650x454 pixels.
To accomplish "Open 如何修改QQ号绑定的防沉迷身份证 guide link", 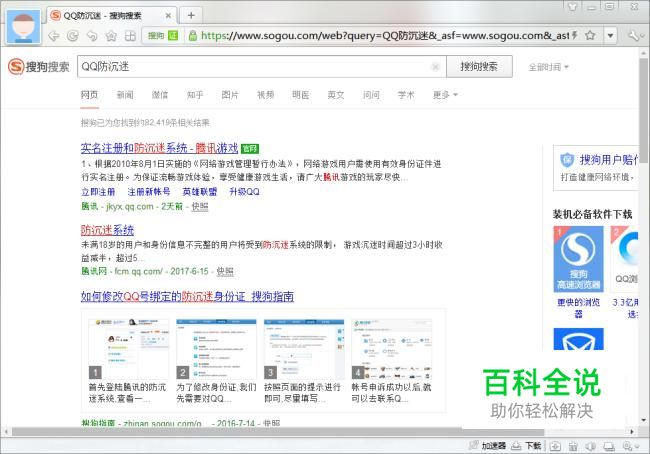I will (x=187, y=296).
